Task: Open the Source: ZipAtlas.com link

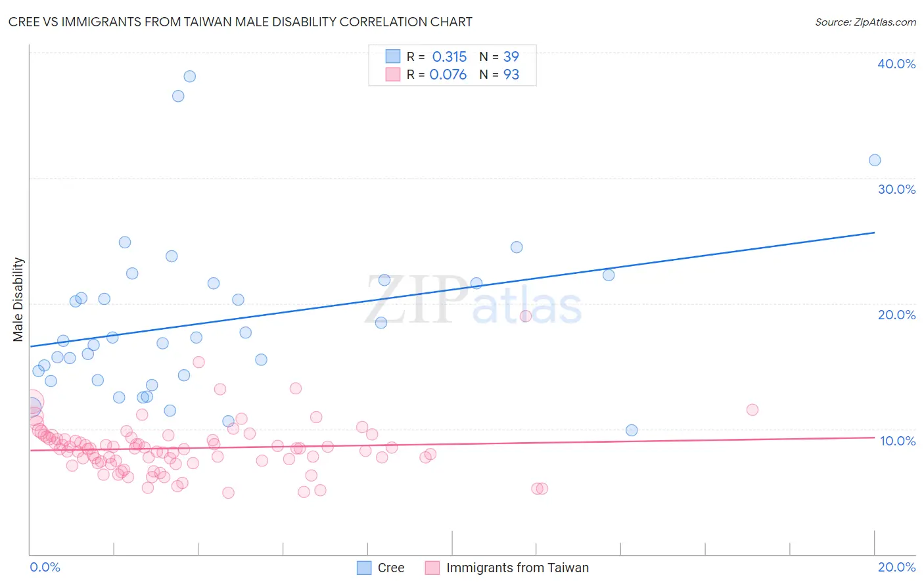Action: pos(866,22)
